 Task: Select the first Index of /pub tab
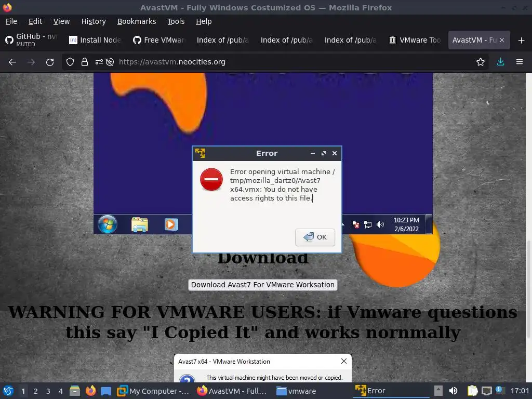click(223, 40)
